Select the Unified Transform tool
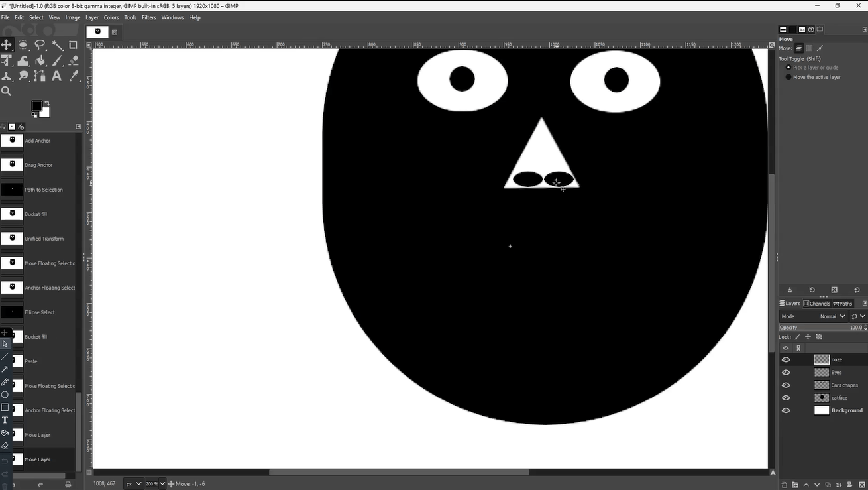The width and height of the screenshot is (868, 490). (7, 60)
